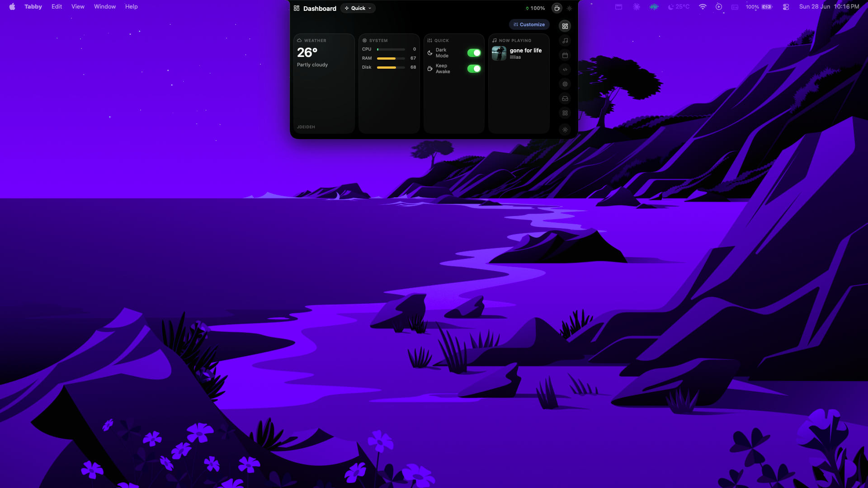Open the Tabby menu

coord(33,6)
